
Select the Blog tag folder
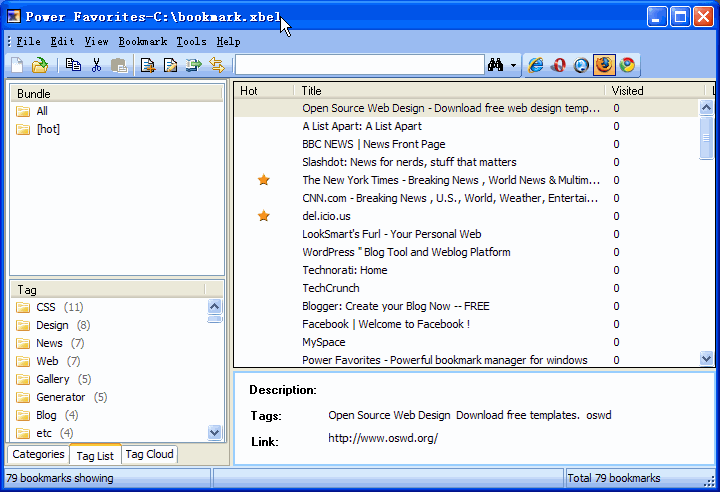pos(47,415)
